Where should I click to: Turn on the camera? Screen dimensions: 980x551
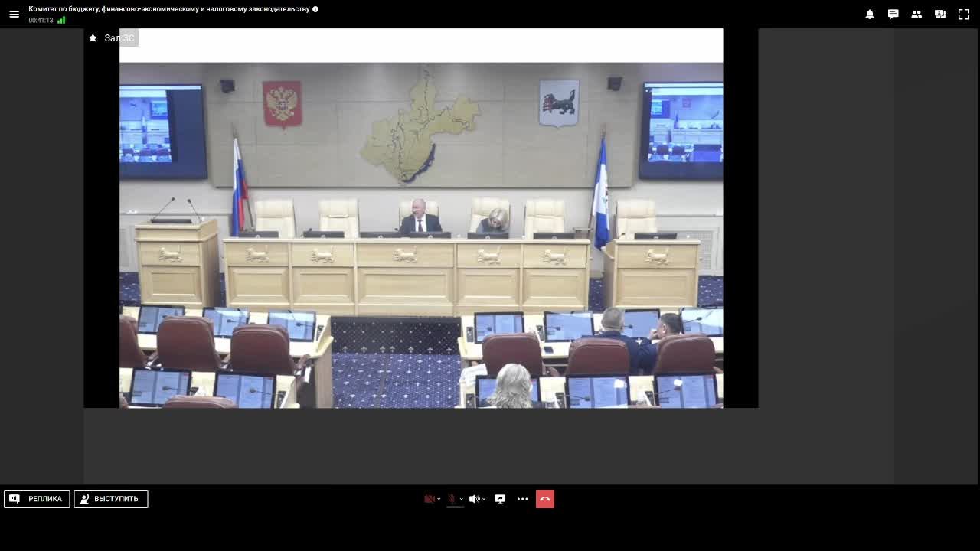[x=430, y=499]
